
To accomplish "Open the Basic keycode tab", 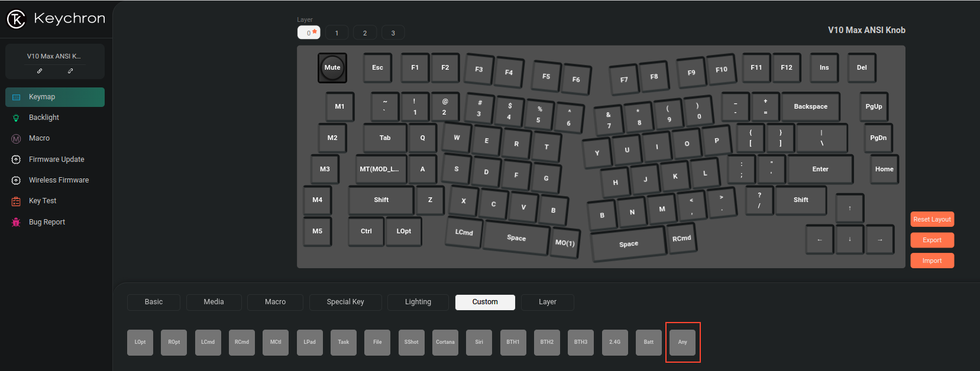I will tap(154, 302).
